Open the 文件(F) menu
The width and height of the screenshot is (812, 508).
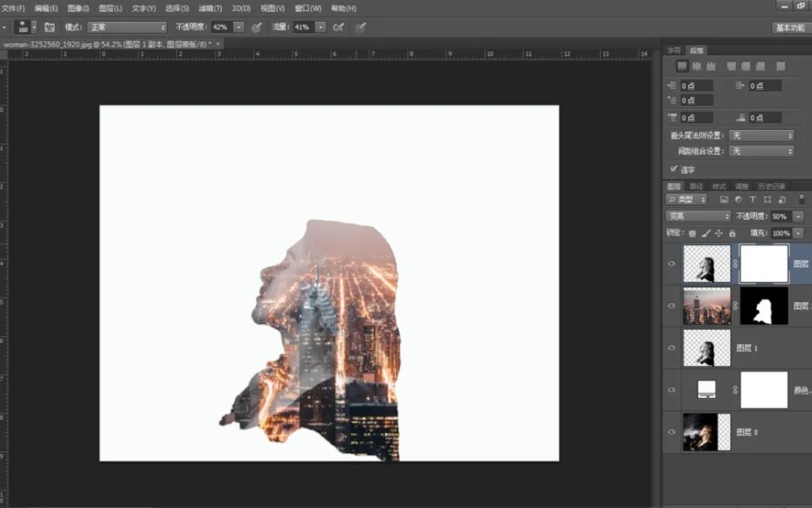13,8
